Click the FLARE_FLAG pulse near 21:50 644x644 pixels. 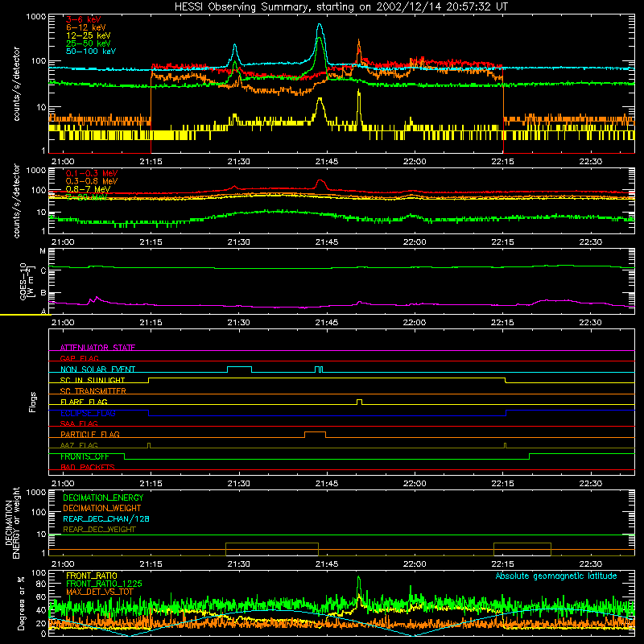pyautogui.click(x=359, y=402)
